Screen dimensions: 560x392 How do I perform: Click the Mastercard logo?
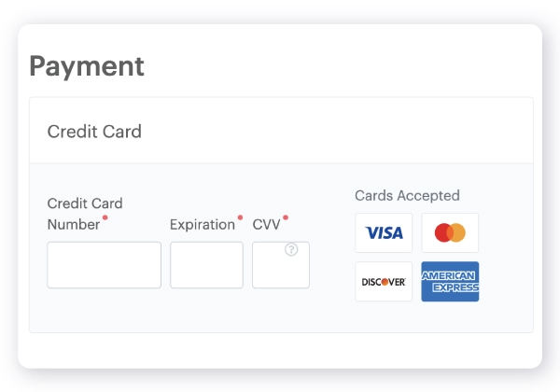[x=450, y=232]
